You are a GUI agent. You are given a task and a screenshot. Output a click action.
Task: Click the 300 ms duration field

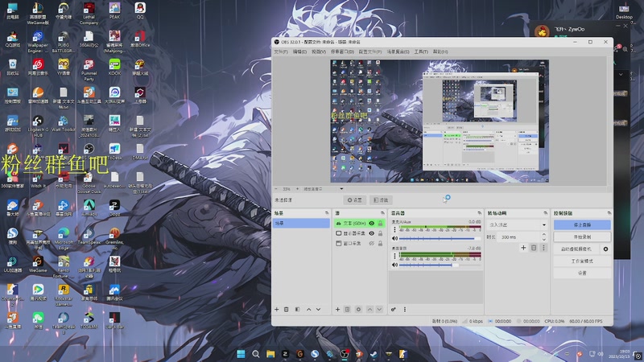click(519, 237)
